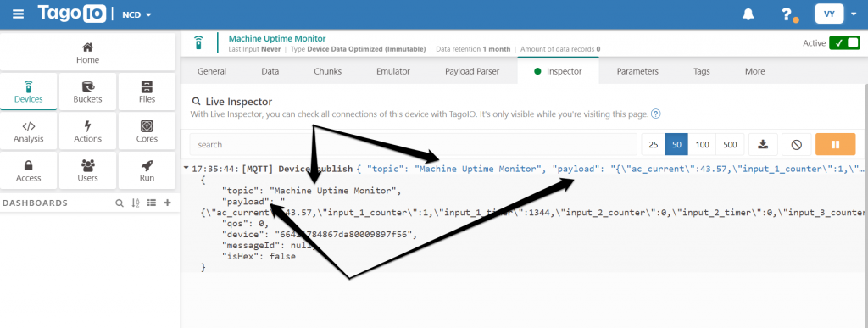Switch to the Parameters tab

(x=637, y=71)
